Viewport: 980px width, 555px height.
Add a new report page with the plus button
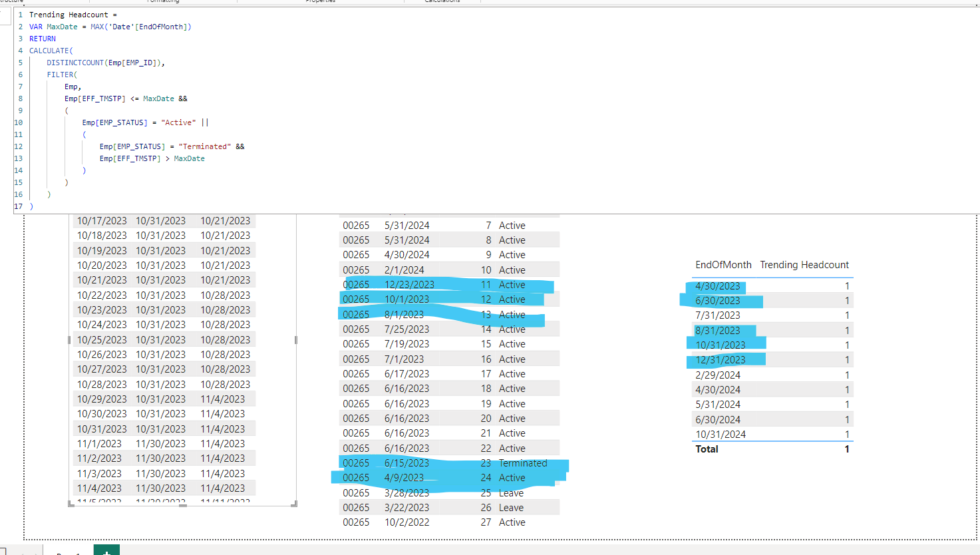pyautogui.click(x=106, y=550)
